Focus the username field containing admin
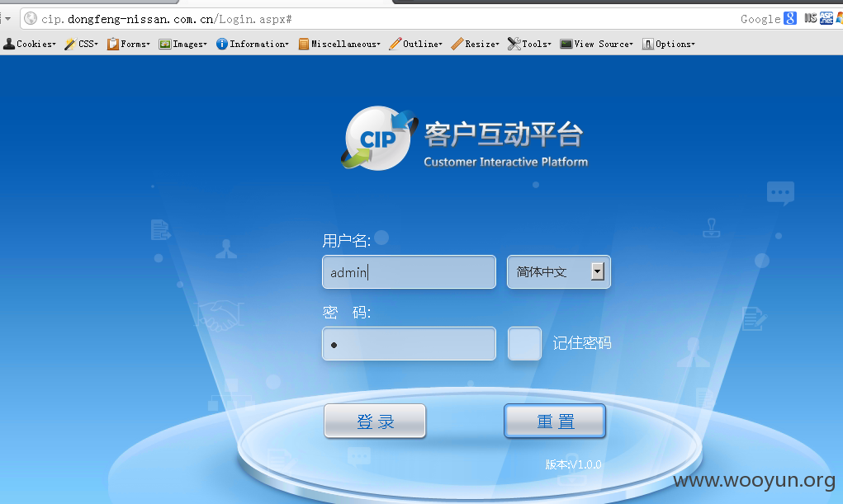 (409, 272)
